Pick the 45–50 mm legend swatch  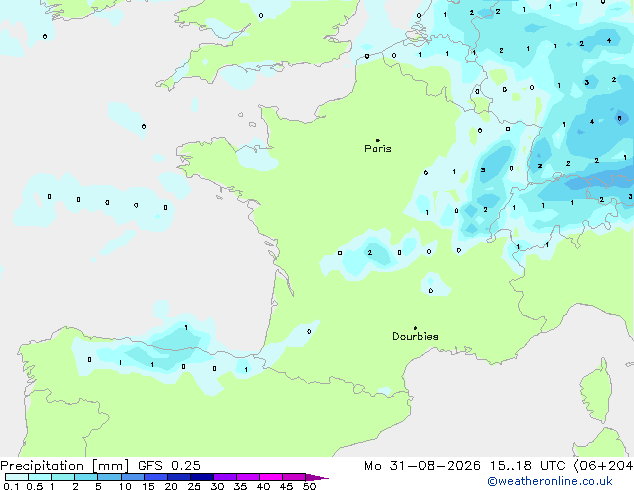[294, 477]
